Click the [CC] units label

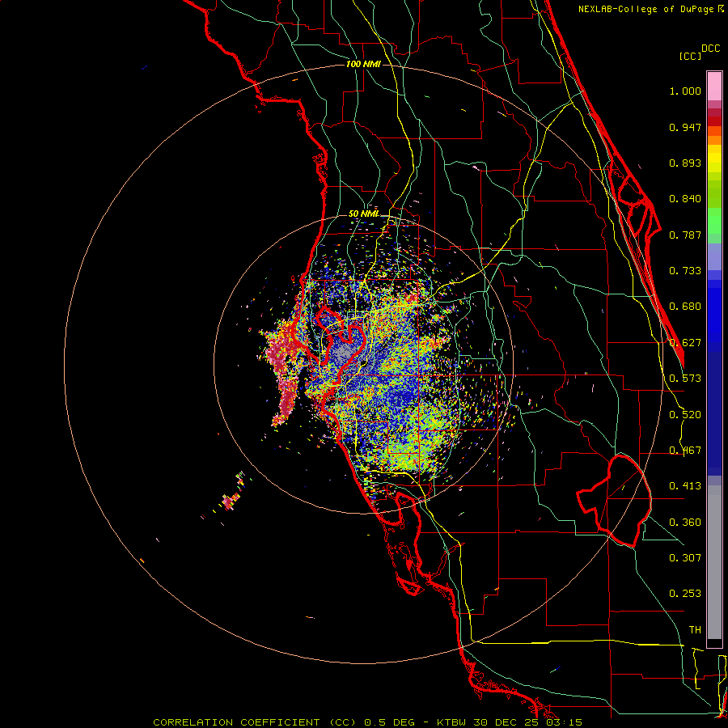click(691, 56)
